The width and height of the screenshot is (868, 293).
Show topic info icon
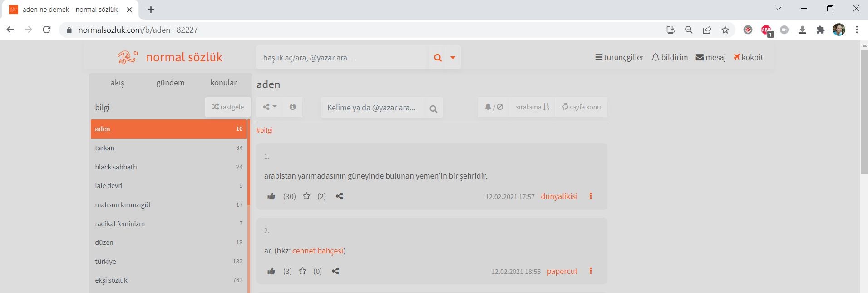click(x=293, y=107)
